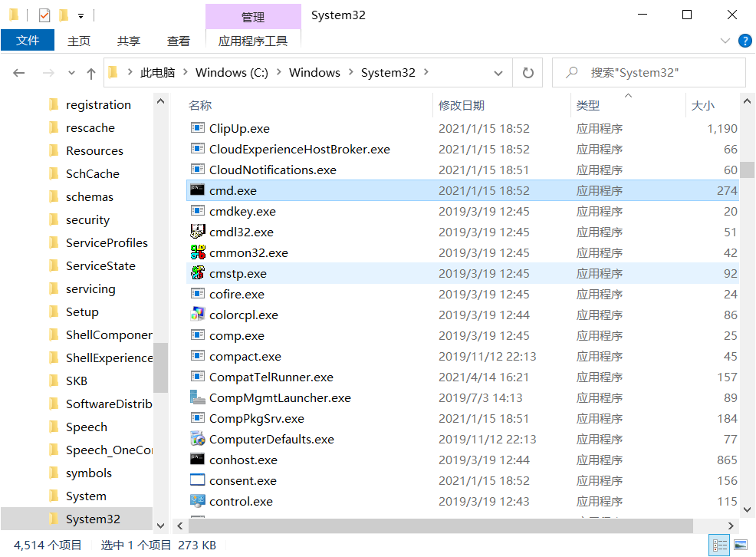Image resolution: width=756 pixels, height=557 pixels.
Task: Click Windows (C:) in the address breadcrumb
Action: [232, 72]
